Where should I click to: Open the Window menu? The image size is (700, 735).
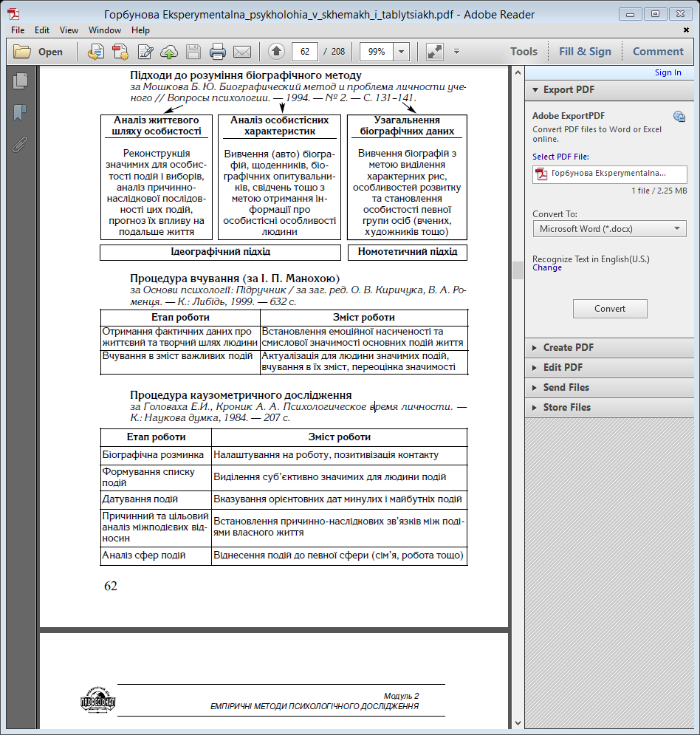tap(105, 30)
